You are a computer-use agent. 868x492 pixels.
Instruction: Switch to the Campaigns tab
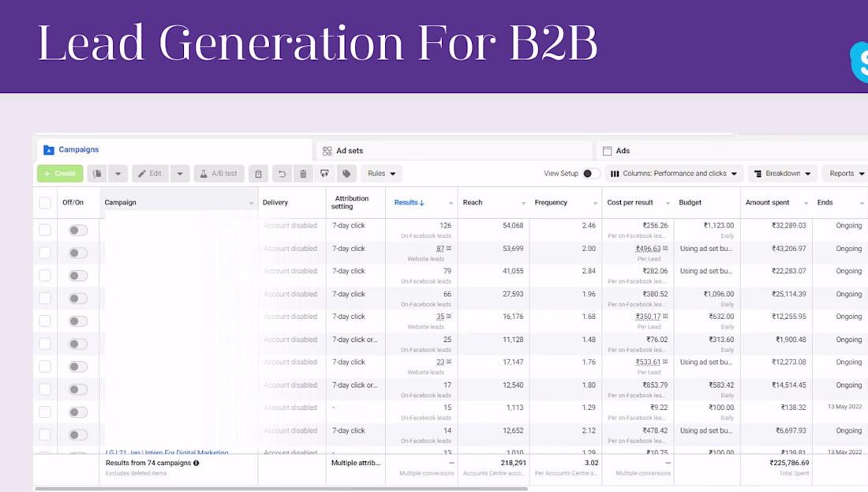tap(175, 149)
